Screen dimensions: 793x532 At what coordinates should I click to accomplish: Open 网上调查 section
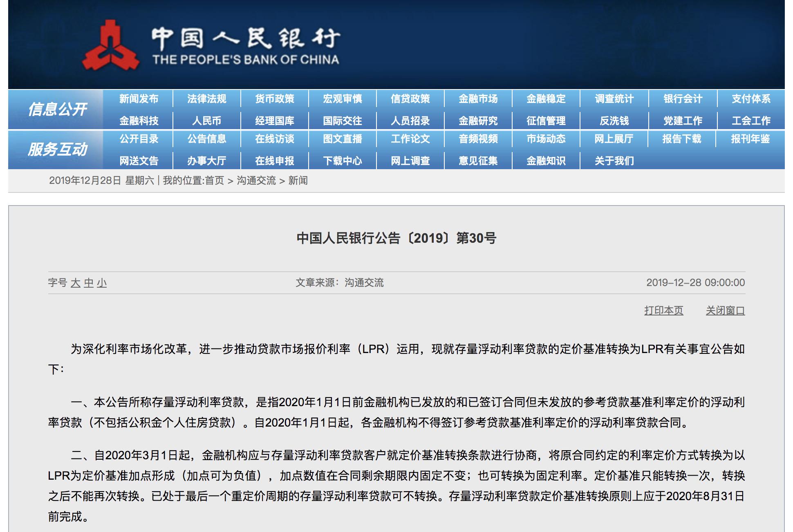pyautogui.click(x=410, y=161)
